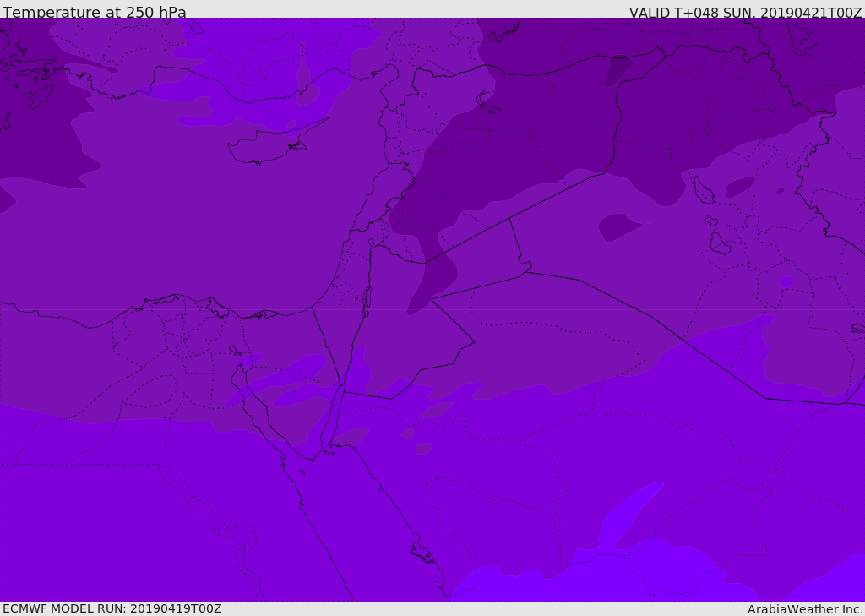The width and height of the screenshot is (865, 616).
Task: Select the 'Temperature at 250 hPa' title
Action: (95, 12)
